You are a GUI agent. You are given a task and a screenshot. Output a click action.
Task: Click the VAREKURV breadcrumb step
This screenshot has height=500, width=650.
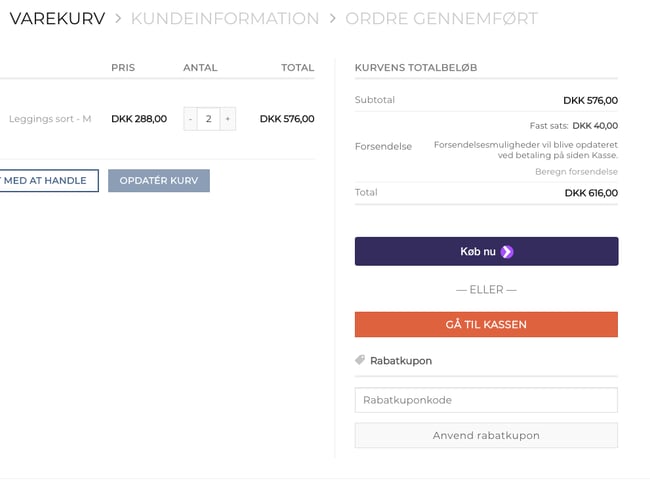(x=57, y=19)
